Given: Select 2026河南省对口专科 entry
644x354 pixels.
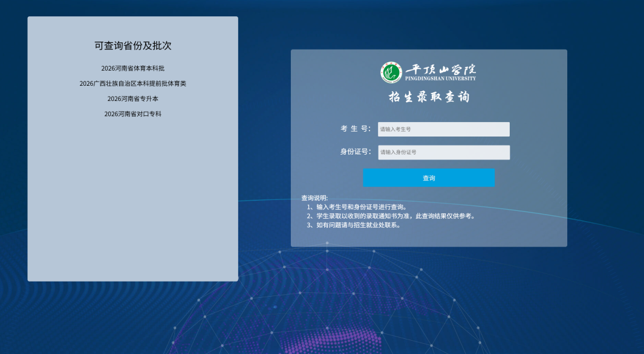Looking at the screenshot, I should [x=132, y=114].
